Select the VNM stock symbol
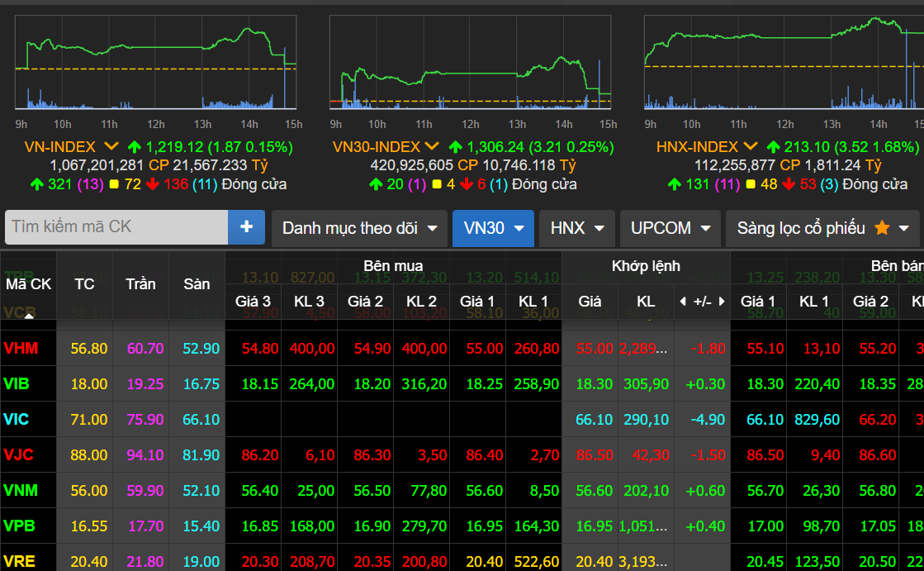 (x=21, y=491)
